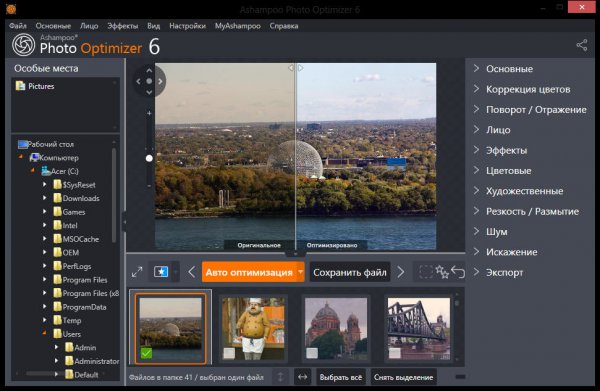Open the MyAshampoo menu
Viewport: 600px width, 391px height.
click(238, 26)
